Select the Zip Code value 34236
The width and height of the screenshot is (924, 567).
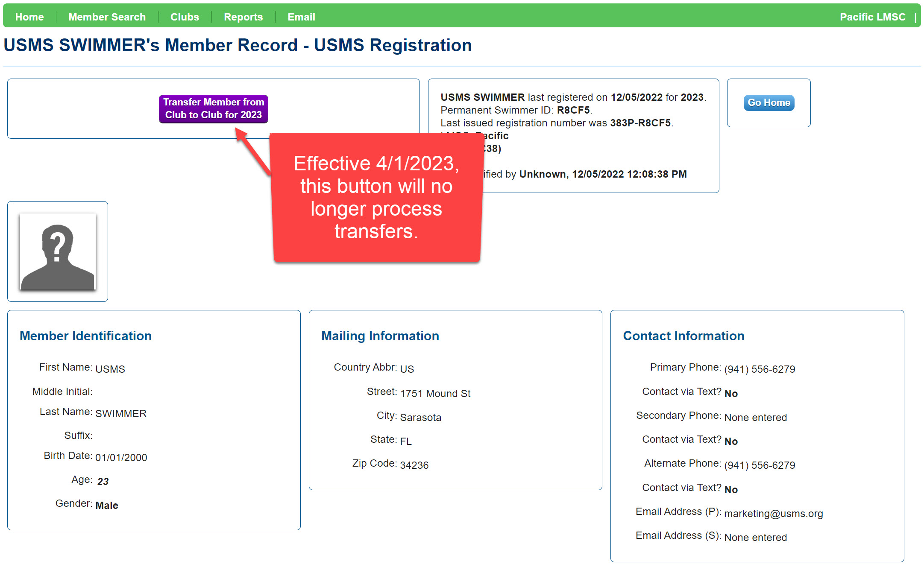[414, 465]
